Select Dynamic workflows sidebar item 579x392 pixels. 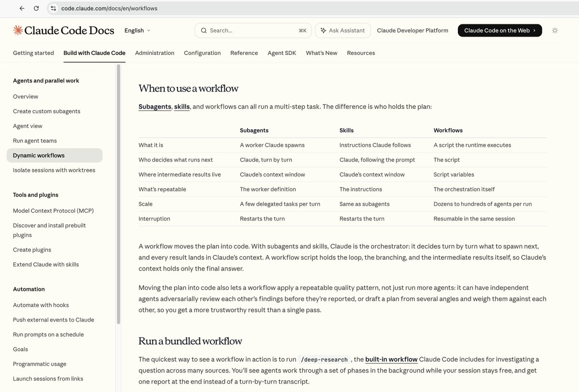tap(55, 155)
